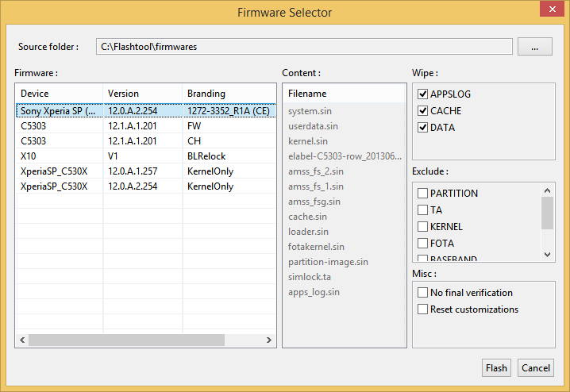Sort by the Version column header

143,94
